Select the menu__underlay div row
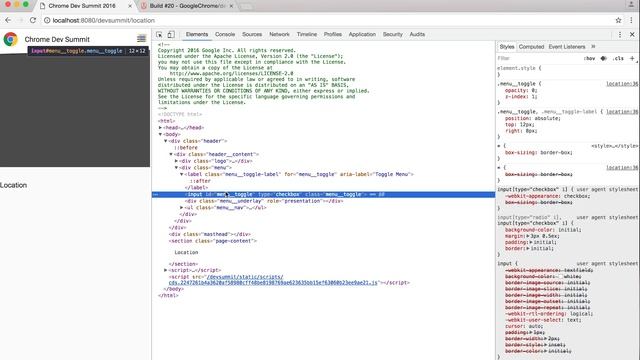The height and width of the screenshot is (360, 640). point(264,201)
